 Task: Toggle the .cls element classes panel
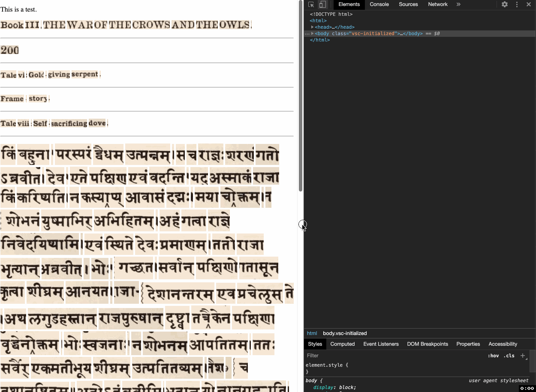[x=509, y=356]
